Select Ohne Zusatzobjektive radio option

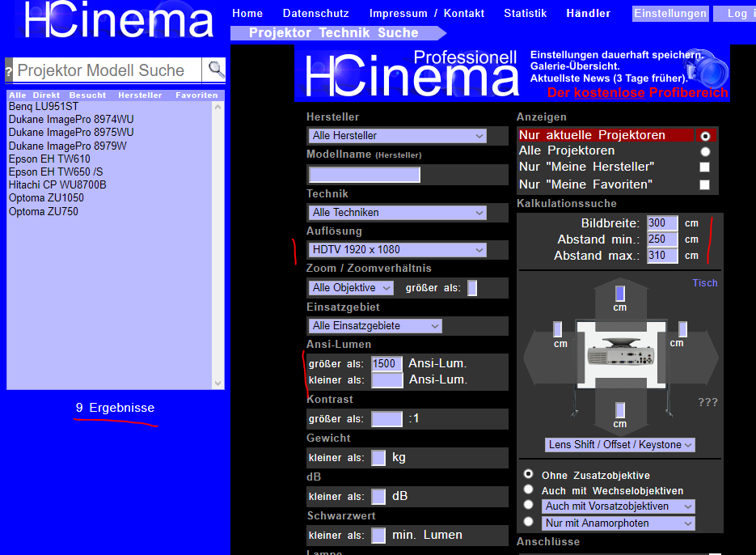pos(529,474)
